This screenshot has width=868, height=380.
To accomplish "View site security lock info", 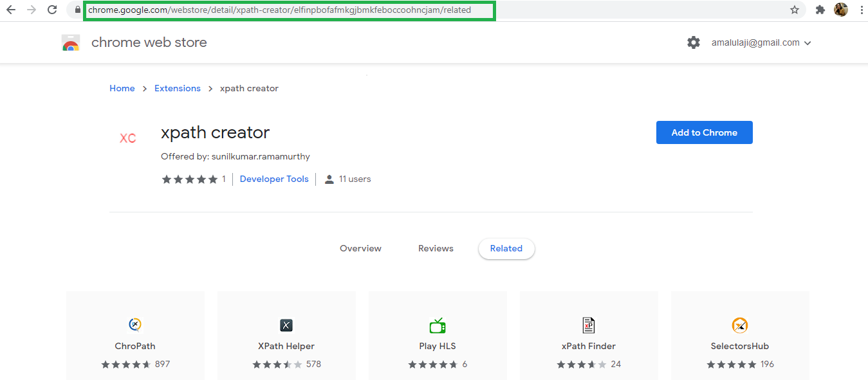I will tap(78, 10).
